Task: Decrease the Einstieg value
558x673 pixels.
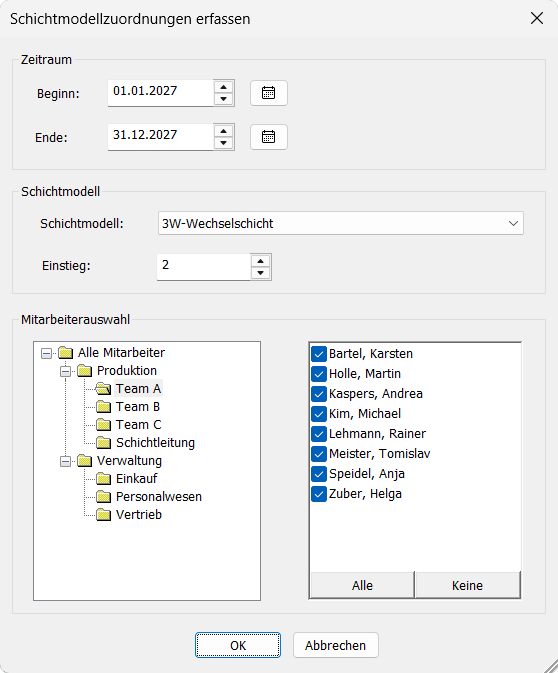Action: pyautogui.click(x=261, y=273)
